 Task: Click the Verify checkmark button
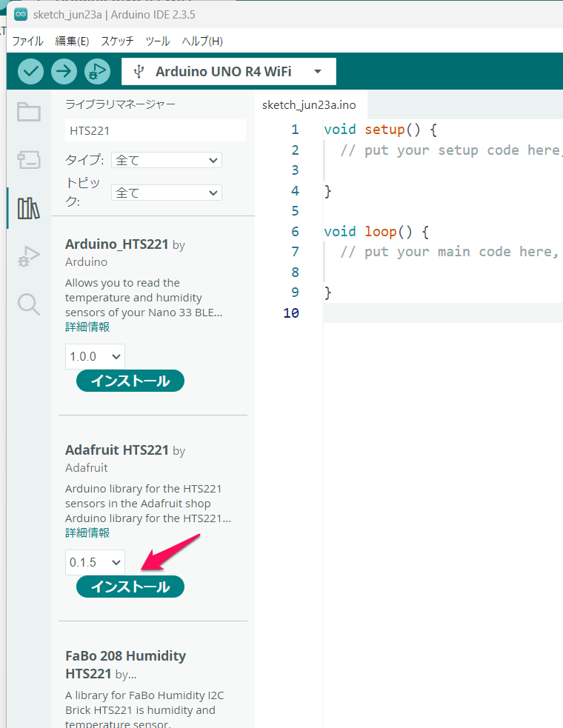[x=30, y=72]
